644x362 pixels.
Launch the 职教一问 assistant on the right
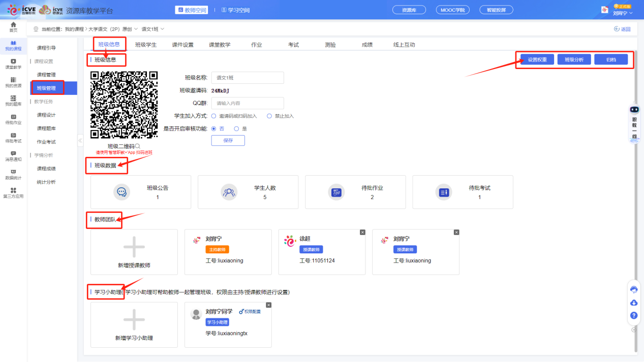pos(634,123)
